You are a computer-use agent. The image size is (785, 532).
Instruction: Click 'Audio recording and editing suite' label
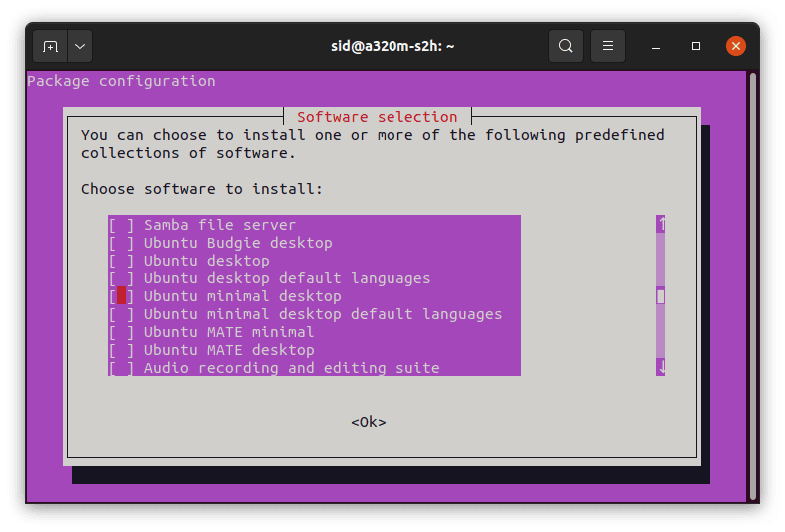pos(292,369)
